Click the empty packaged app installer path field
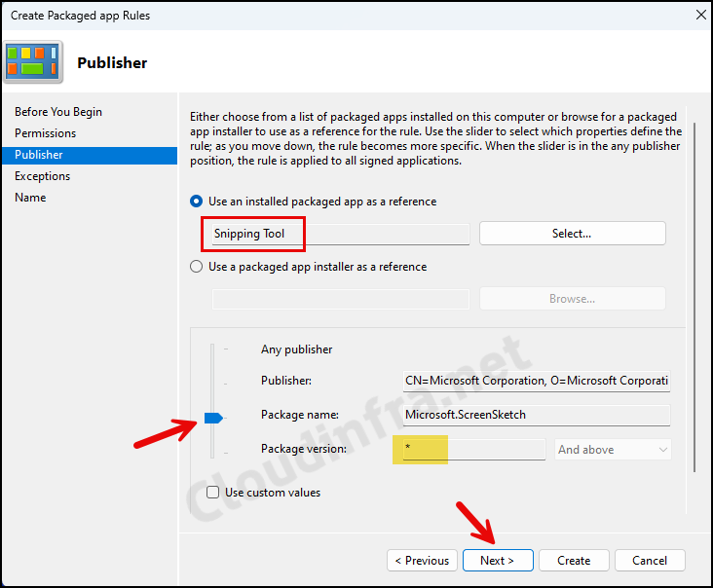713x588 pixels. pos(341,299)
